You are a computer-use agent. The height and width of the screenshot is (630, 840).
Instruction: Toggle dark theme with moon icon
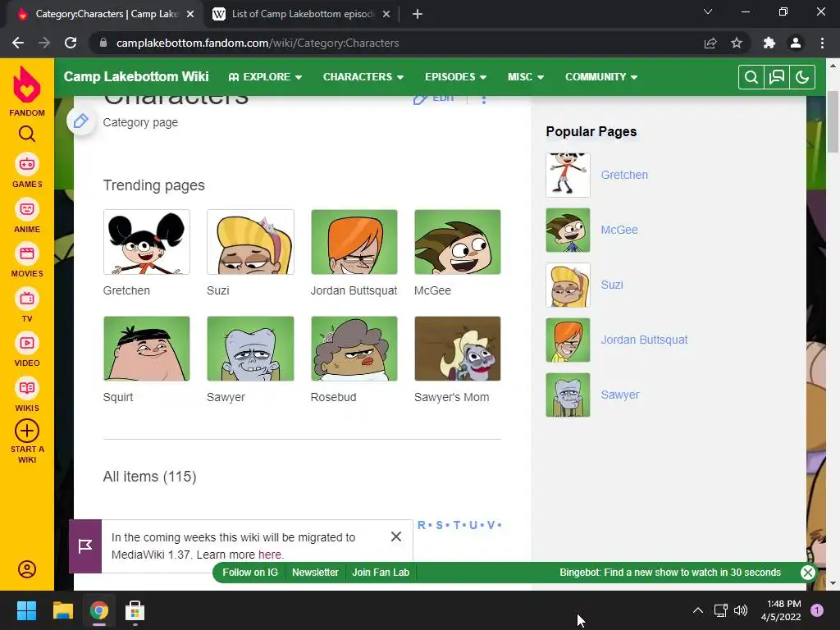802,77
